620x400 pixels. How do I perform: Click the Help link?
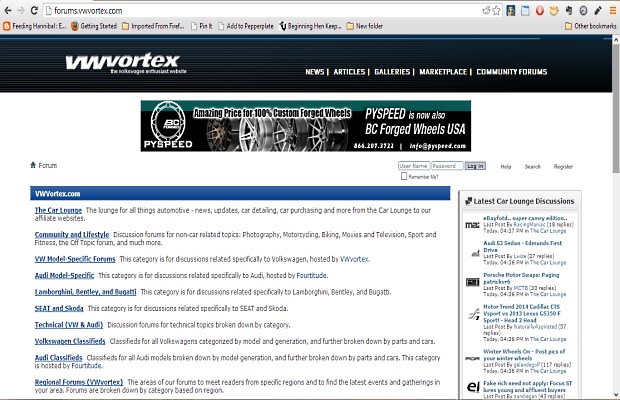point(506,166)
